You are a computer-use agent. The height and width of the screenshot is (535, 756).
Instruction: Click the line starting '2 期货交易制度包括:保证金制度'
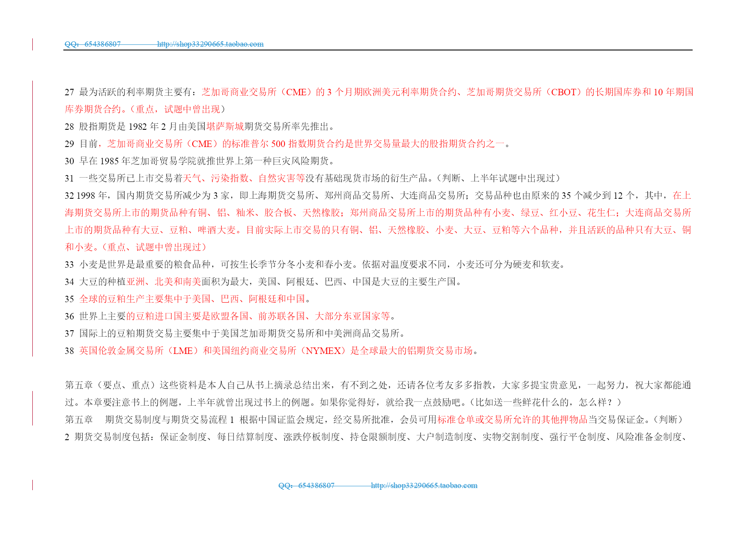point(376,437)
